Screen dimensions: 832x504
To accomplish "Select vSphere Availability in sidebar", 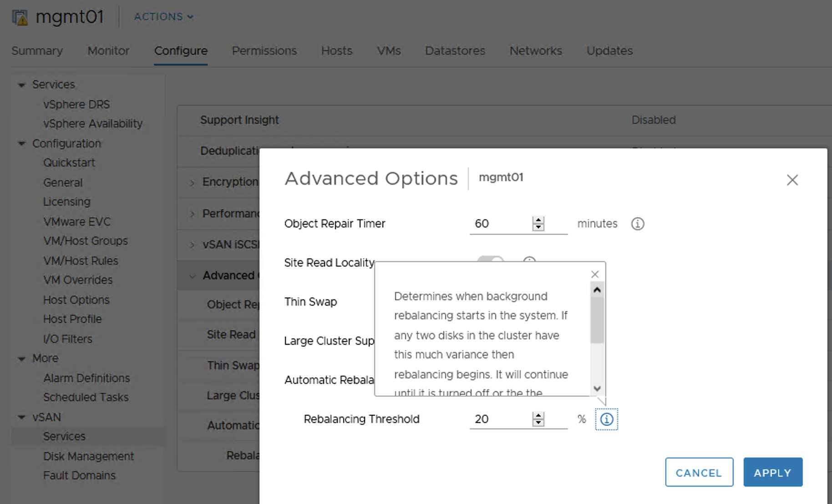I will (x=93, y=123).
